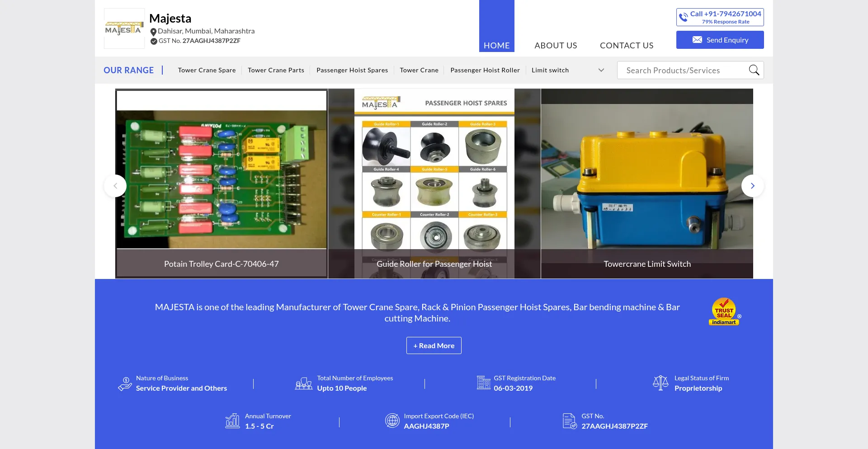Click the Nature of Business hand icon
The height and width of the screenshot is (449, 868).
125,384
